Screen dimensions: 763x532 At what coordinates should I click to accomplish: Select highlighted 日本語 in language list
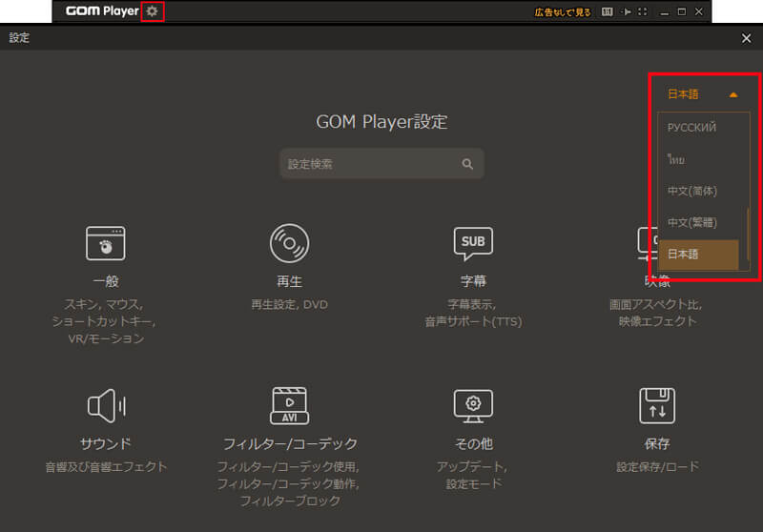(698, 255)
